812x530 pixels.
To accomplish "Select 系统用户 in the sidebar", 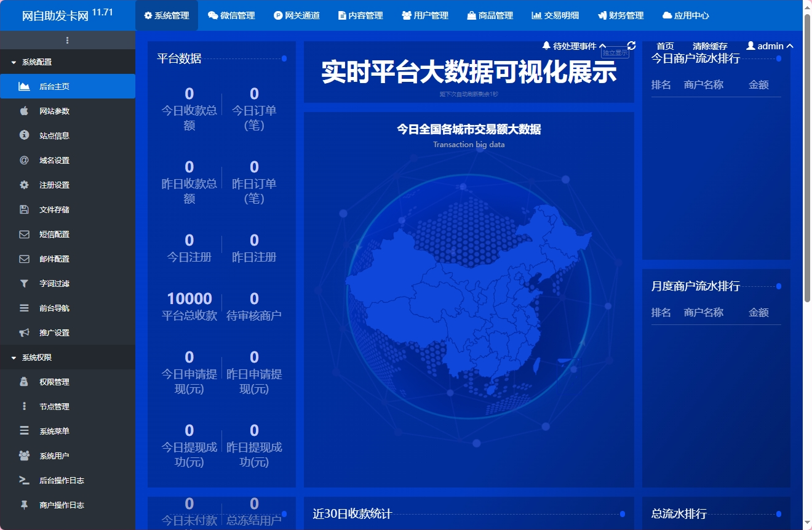I will point(68,456).
